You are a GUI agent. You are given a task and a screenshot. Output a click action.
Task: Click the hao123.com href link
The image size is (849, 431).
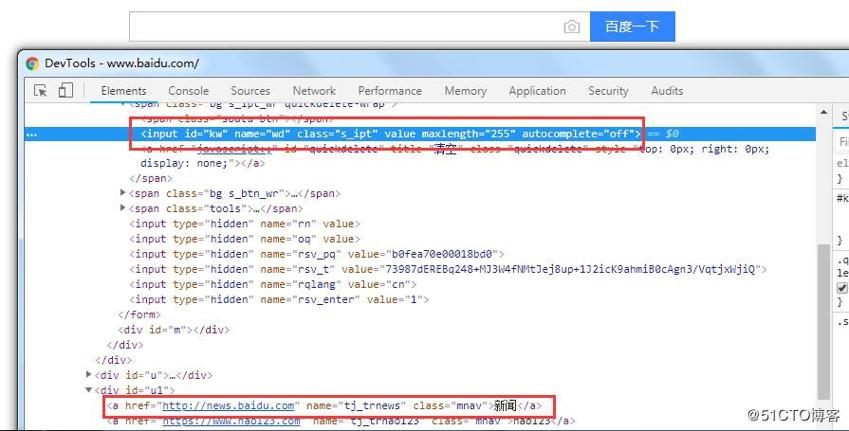coord(231,421)
